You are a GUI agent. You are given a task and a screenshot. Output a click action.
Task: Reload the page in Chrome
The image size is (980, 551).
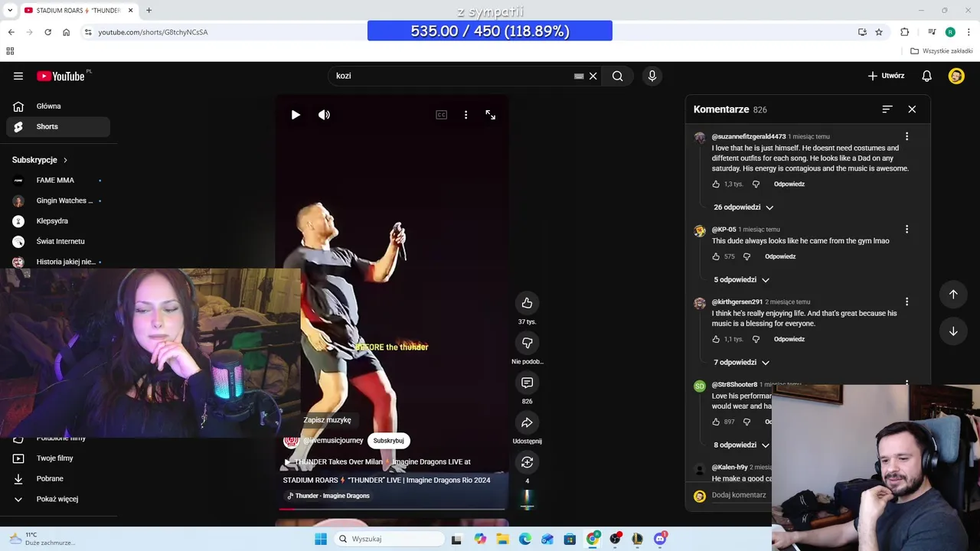47,32
